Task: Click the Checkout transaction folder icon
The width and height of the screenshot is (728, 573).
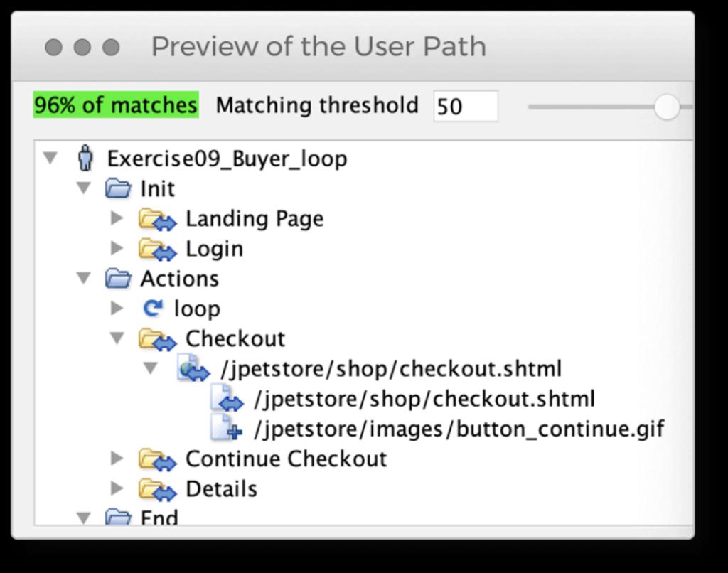Action: [x=156, y=339]
